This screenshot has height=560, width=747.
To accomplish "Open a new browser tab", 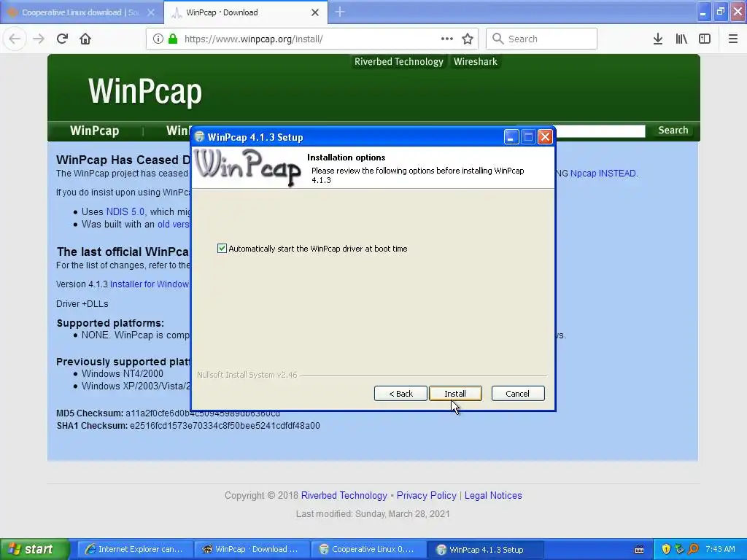I will pos(340,12).
